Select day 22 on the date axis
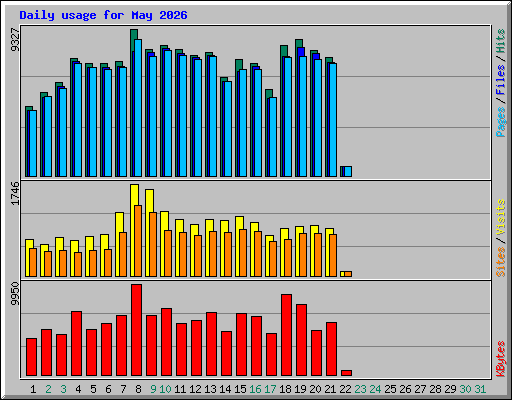The image size is (512, 400). tap(345, 389)
